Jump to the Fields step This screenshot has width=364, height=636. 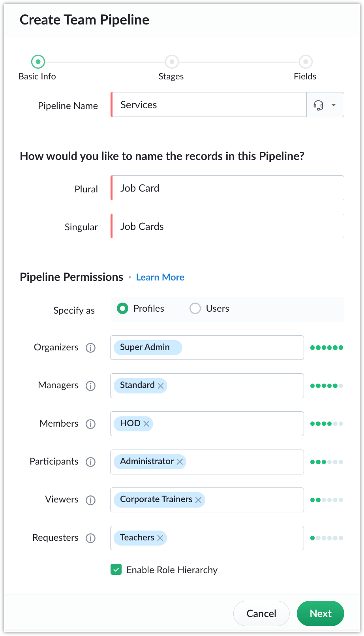click(x=306, y=62)
